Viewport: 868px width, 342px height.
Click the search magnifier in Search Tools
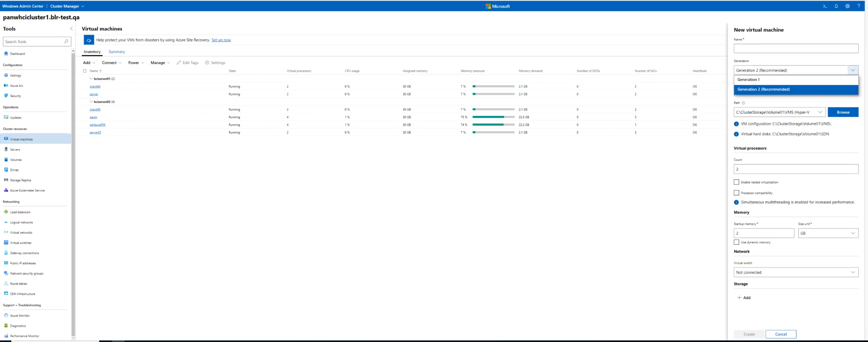point(66,41)
